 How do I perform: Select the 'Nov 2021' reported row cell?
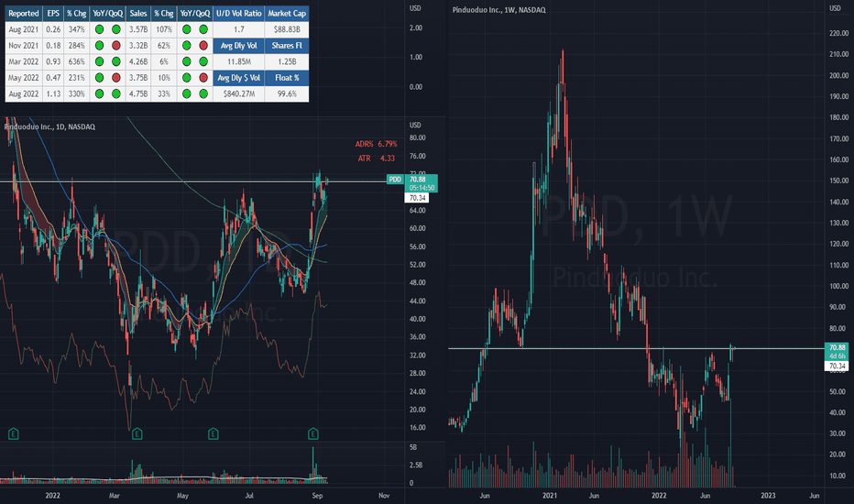24,46
